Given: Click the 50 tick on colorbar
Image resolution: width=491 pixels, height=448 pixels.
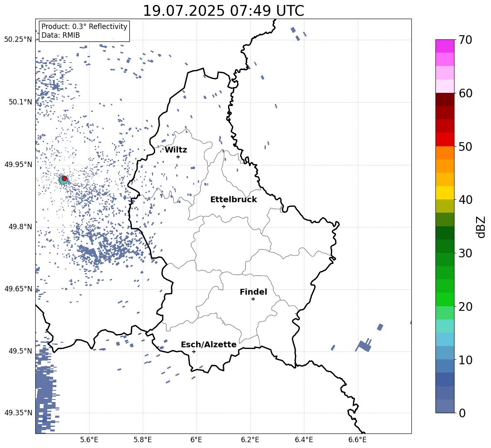Looking at the screenshot, I should click(x=465, y=146).
